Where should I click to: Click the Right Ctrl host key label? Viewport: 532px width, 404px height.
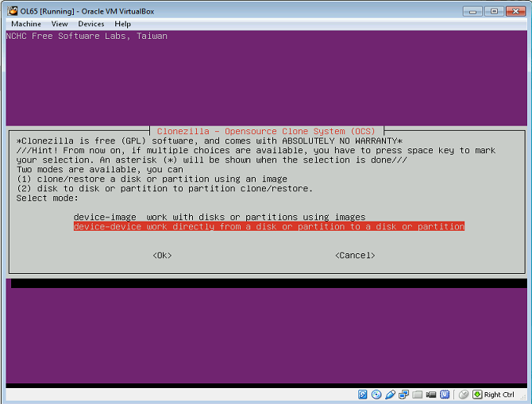(x=499, y=394)
